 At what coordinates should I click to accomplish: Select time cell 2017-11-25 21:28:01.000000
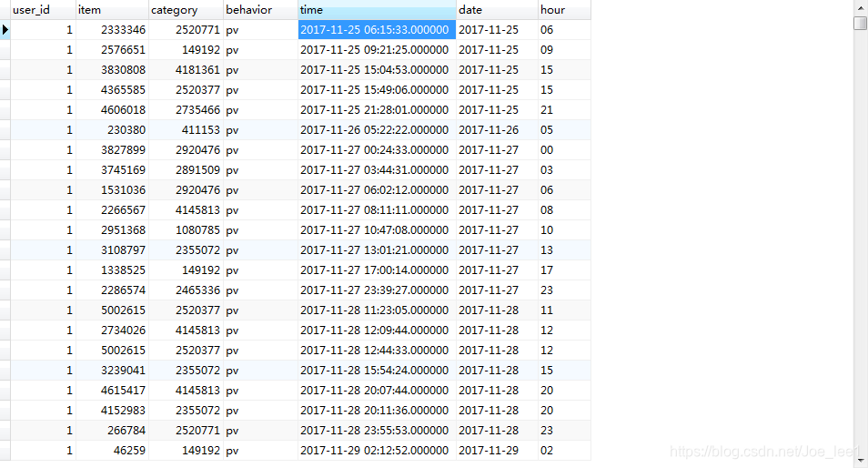point(377,109)
